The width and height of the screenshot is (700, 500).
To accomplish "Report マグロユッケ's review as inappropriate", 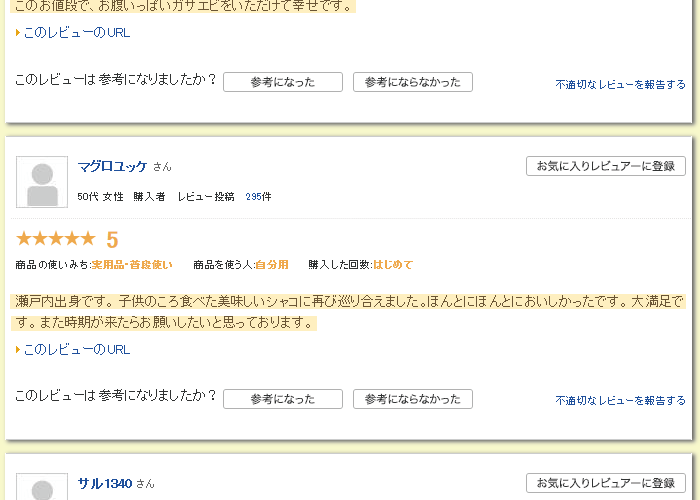I will 620,401.
